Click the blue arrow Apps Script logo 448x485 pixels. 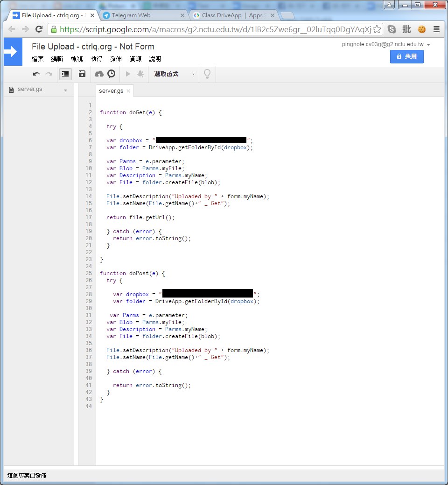coord(13,52)
